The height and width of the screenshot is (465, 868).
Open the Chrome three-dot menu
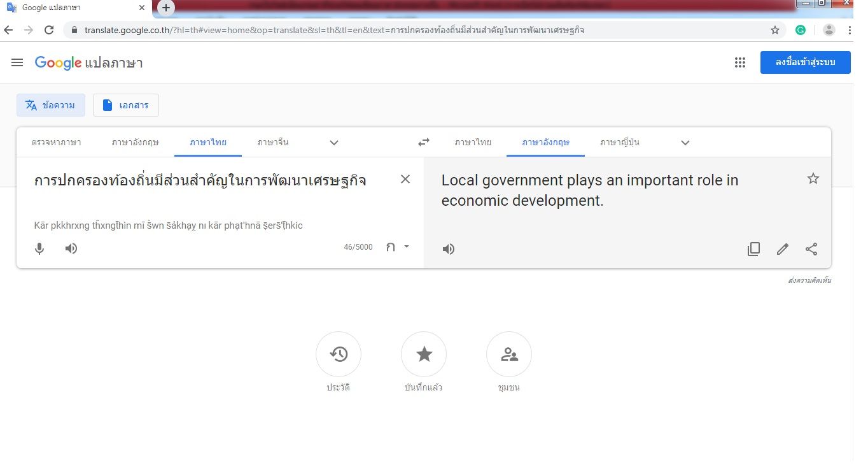point(850,30)
